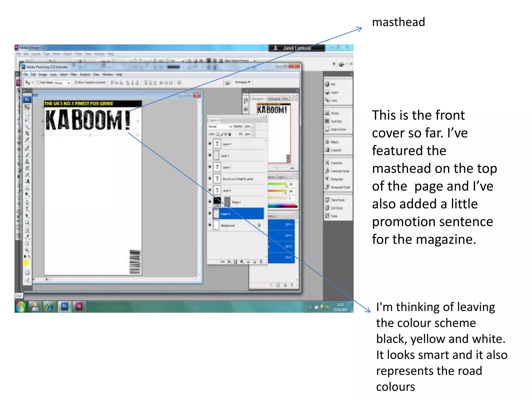Open Object Styles panel in InDesign dock
The height and width of the screenshot is (399, 532).
click(x=336, y=129)
